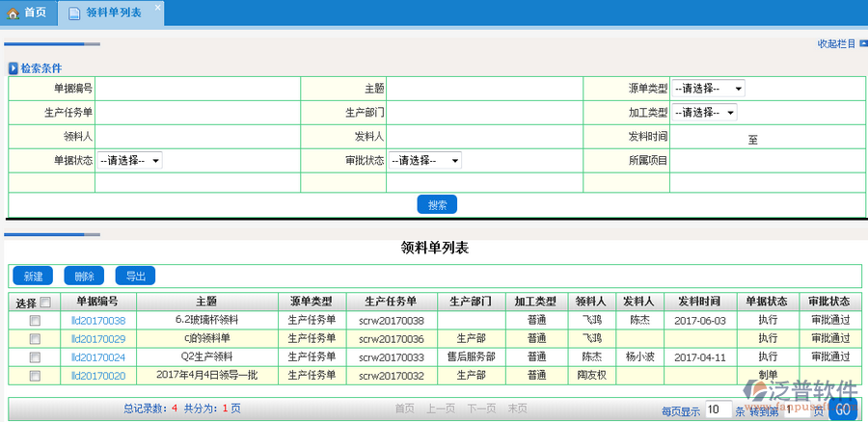Click the 删除 button
868x422 pixels.
point(84,277)
